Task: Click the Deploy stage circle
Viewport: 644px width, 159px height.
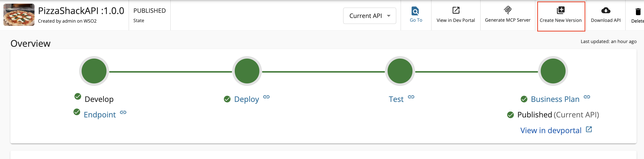Action: click(247, 71)
